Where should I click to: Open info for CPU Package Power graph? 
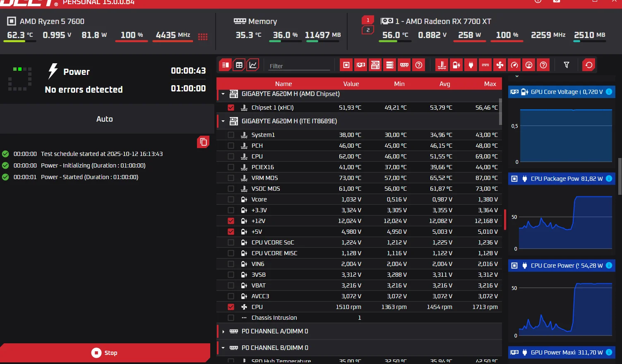tap(609, 179)
